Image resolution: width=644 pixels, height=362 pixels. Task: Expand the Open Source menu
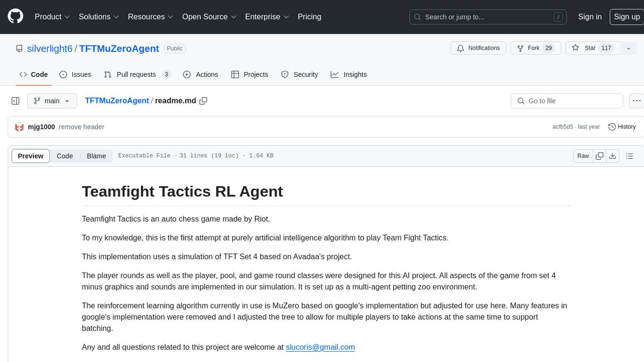pos(209,17)
